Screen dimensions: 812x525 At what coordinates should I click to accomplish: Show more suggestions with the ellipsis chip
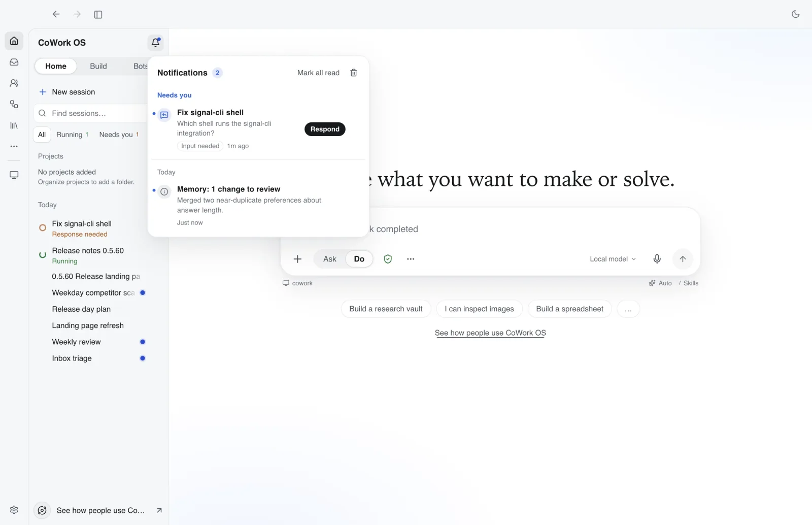(x=628, y=309)
